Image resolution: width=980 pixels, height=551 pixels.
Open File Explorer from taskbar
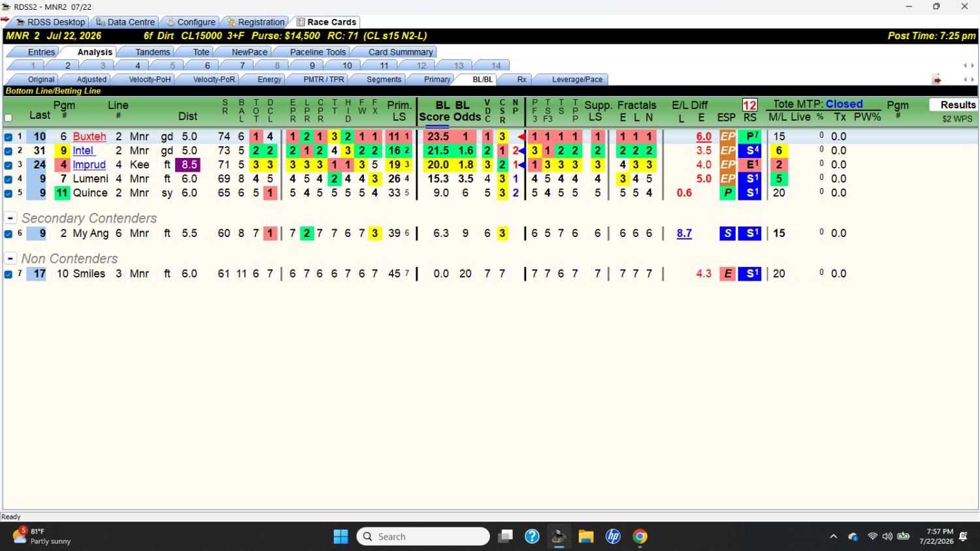pos(585,537)
